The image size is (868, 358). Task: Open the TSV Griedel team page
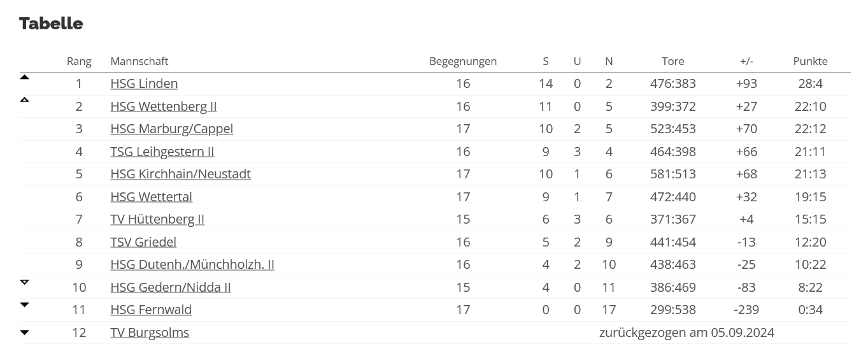click(x=143, y=242)
